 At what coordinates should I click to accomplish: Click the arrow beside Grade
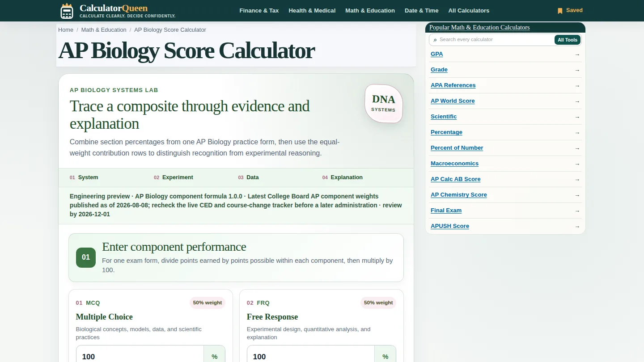[577, 70]
